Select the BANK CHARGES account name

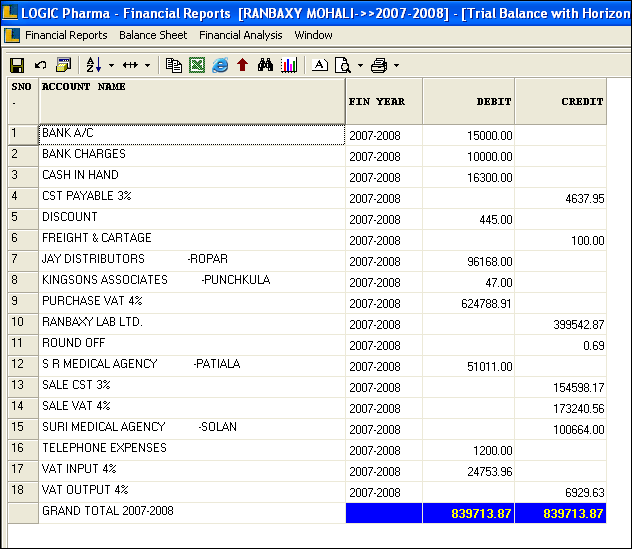[84, 154]
